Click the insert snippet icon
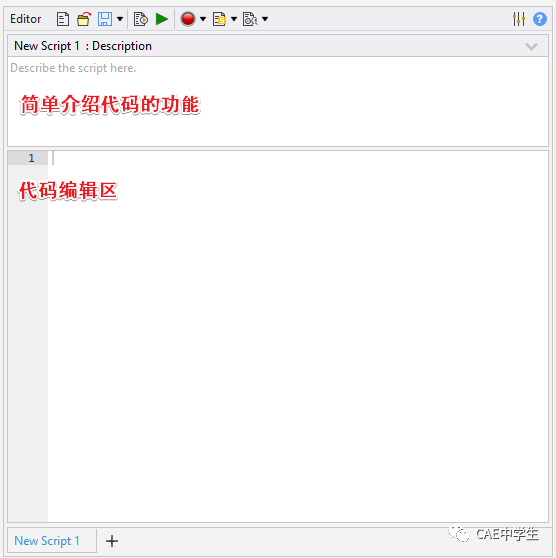 point(219,19)
